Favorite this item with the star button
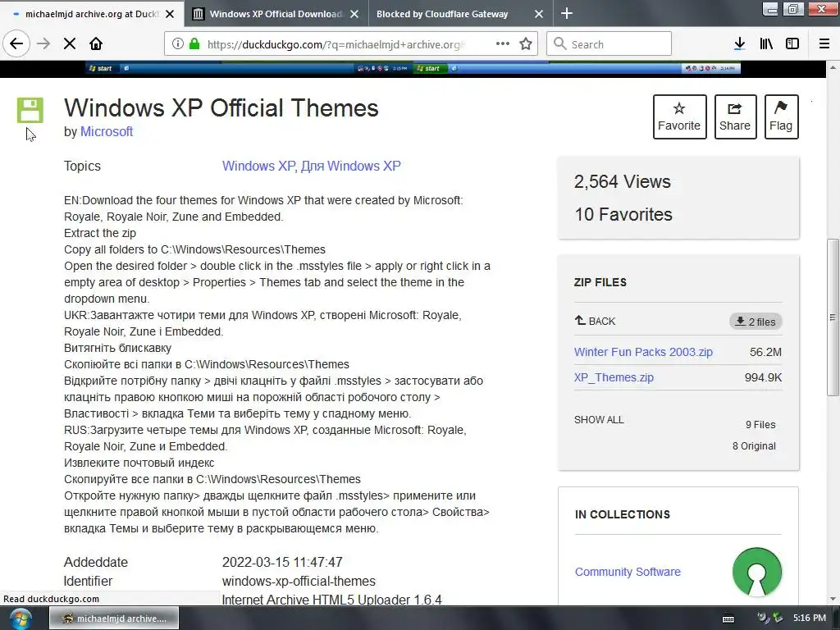The height and width of the screenshot is (630, 840). [x=679, y=116]
